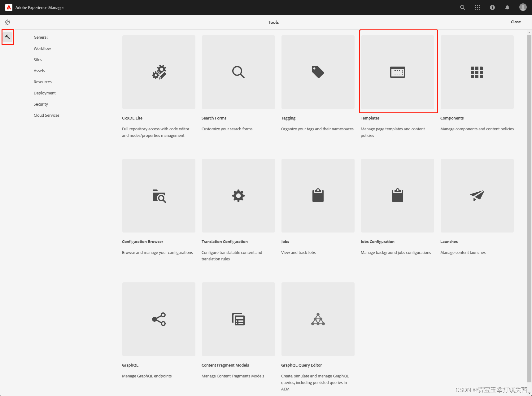Click 'Manage GraphQL endpoints' description

point(147,376)
